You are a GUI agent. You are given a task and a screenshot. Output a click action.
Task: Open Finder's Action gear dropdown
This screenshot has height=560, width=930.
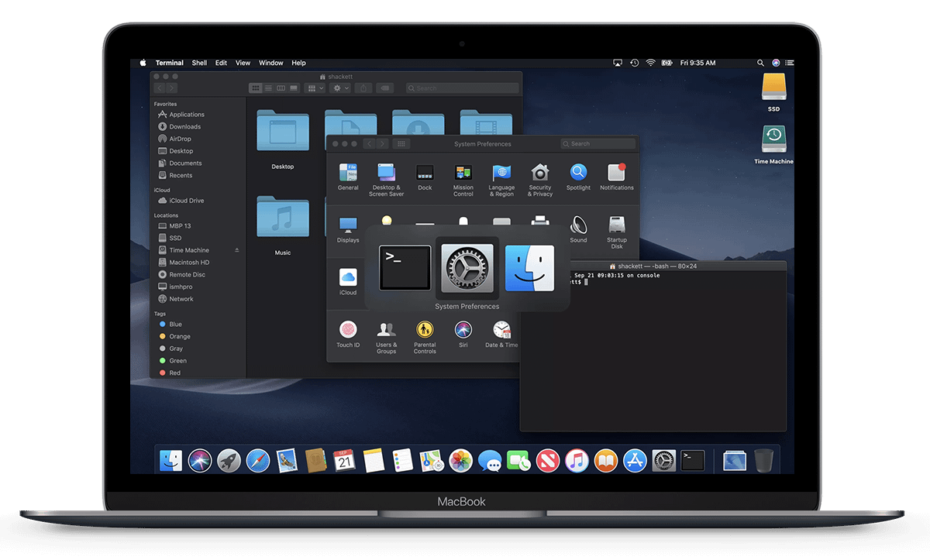[x=339, y=88]
